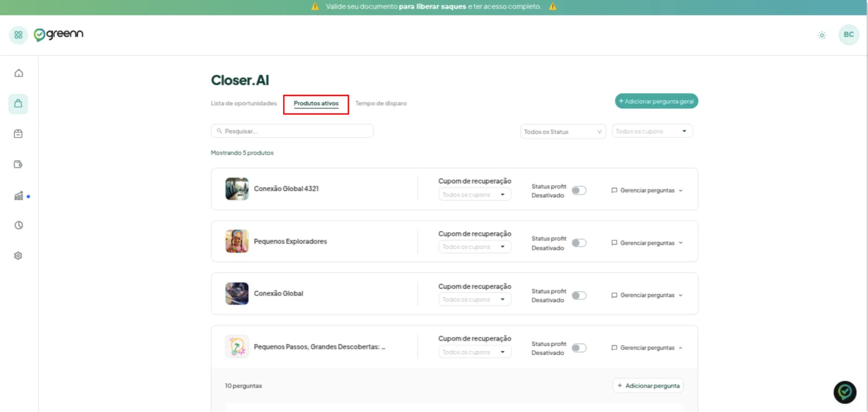Viewport: 868px width, 412px height.
Task: Open the top Todos os cupons filter
Action: tap(652, 131)
